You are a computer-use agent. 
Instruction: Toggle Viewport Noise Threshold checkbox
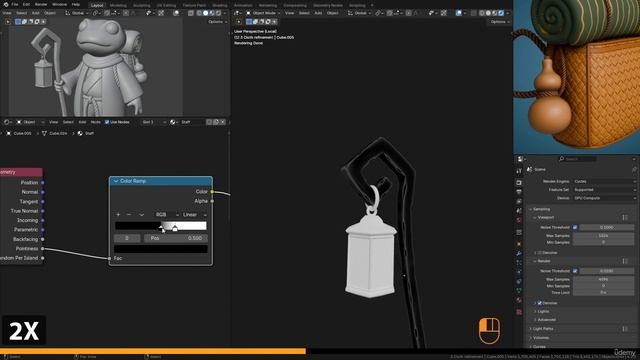click(x=575, y=227)
